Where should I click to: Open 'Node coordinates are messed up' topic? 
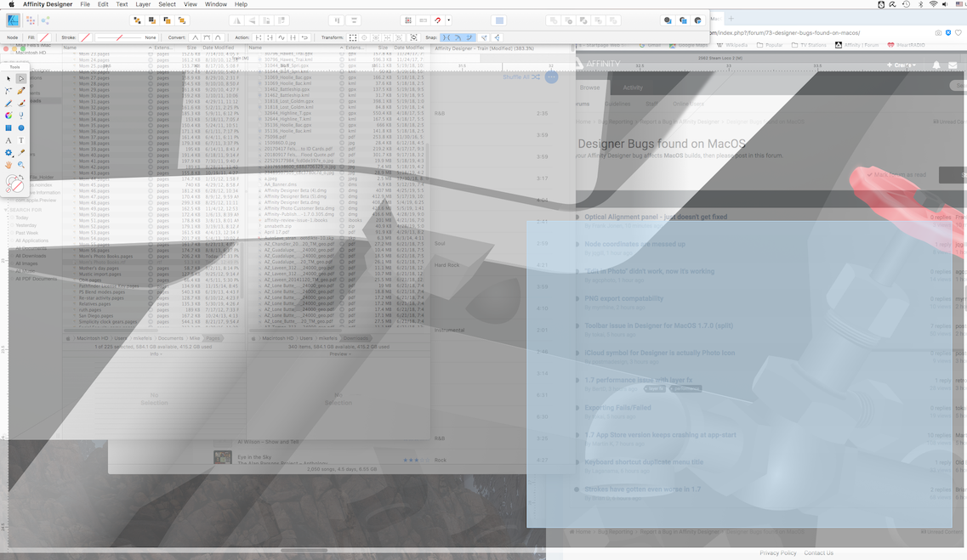tap(634, 244)
